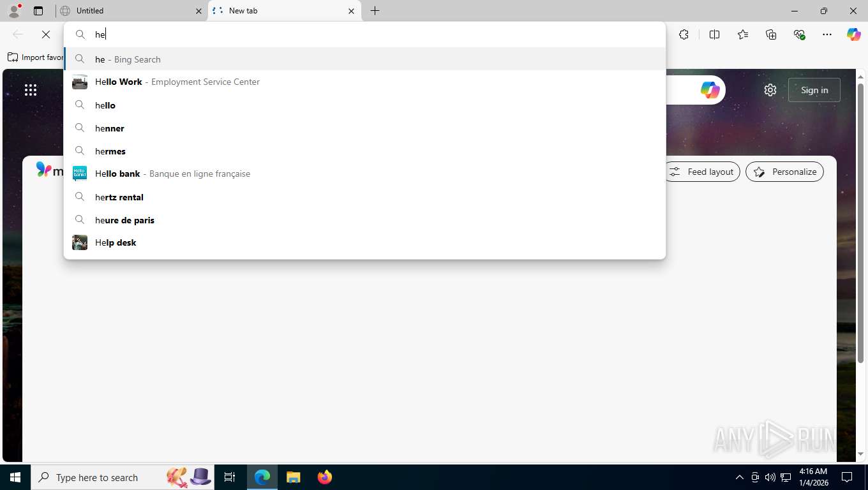Image resolution: width=868 pixels, height=490 pixels.
Task: Open the Favorites star icon
Action: (742, 34)
